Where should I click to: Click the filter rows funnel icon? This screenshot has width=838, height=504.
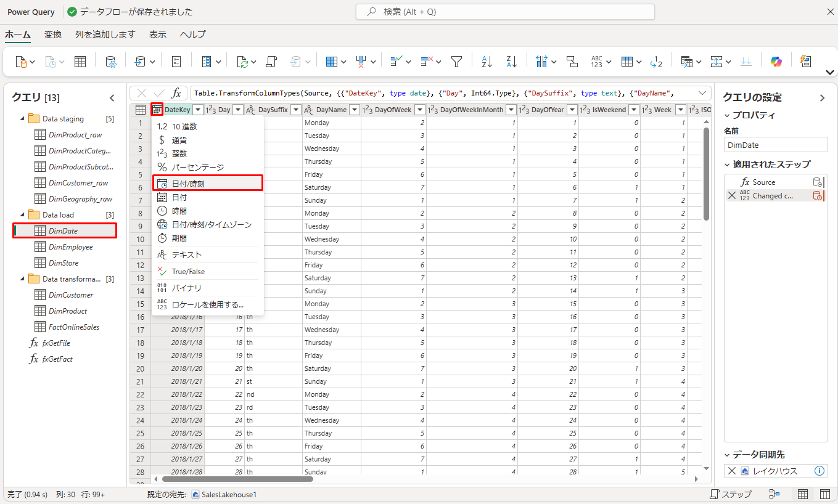[456, 62]
